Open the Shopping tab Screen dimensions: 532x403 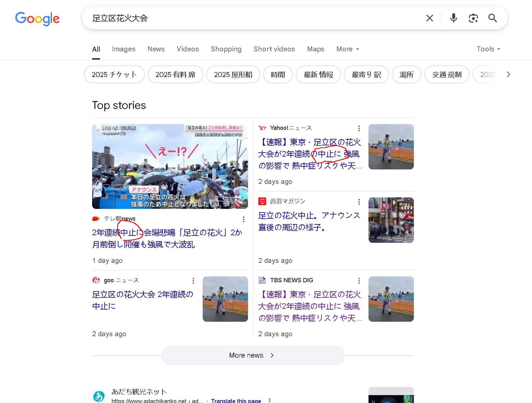(x=226, y=49)
